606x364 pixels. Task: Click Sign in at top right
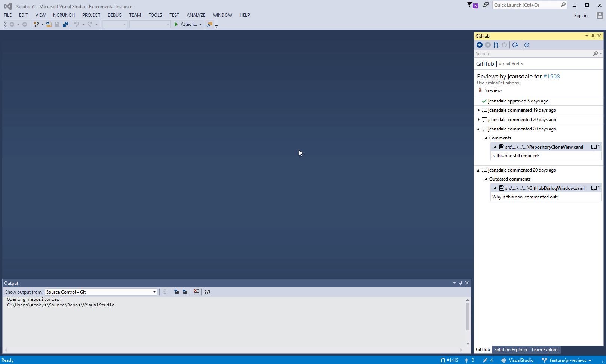tap(581, 16)
